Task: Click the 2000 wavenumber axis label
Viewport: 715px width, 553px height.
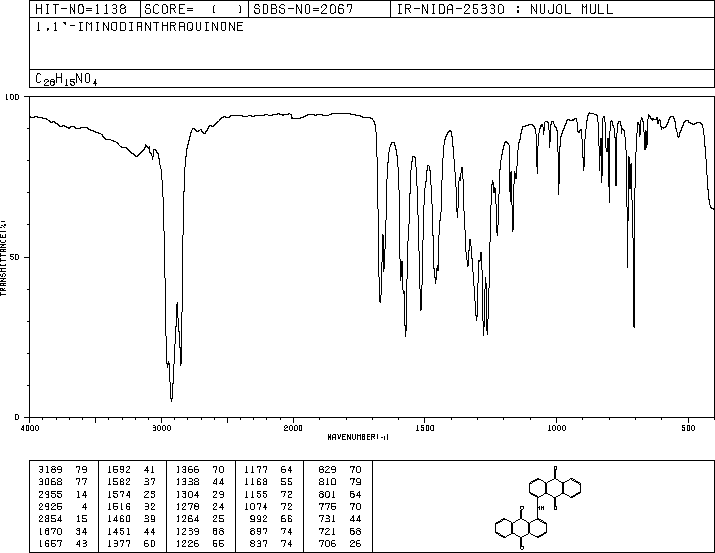Action: pyautogui.click(x=293, y=428)
